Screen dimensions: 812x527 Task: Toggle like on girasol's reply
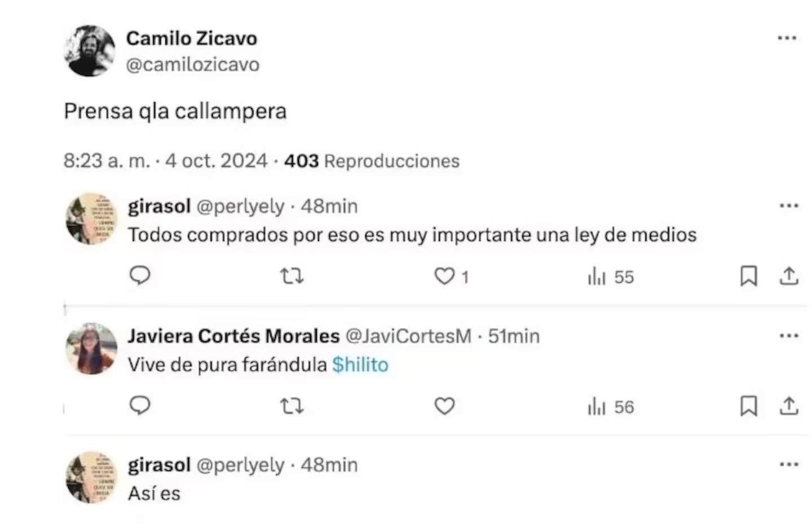pos(445,276)
